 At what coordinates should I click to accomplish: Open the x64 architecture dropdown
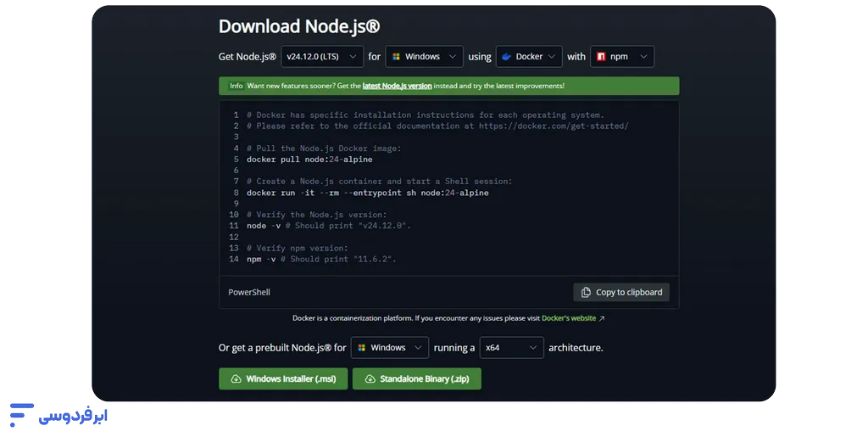pos(511,348)
